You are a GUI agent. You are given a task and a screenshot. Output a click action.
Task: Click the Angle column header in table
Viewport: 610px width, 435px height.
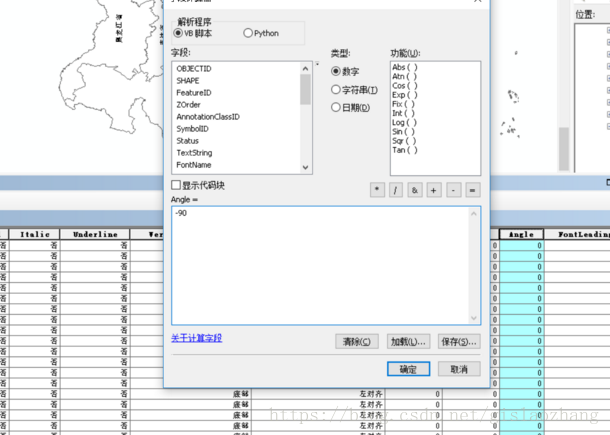[521, 234]
